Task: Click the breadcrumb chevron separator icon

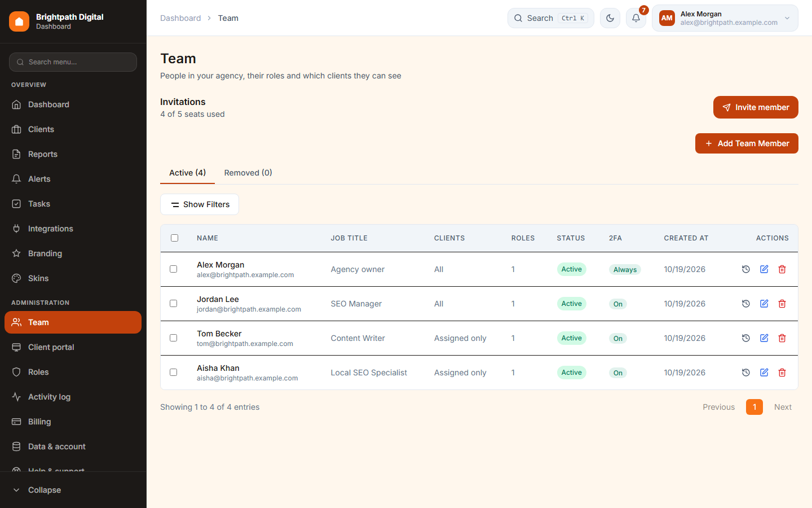Action: click(209, 18)
